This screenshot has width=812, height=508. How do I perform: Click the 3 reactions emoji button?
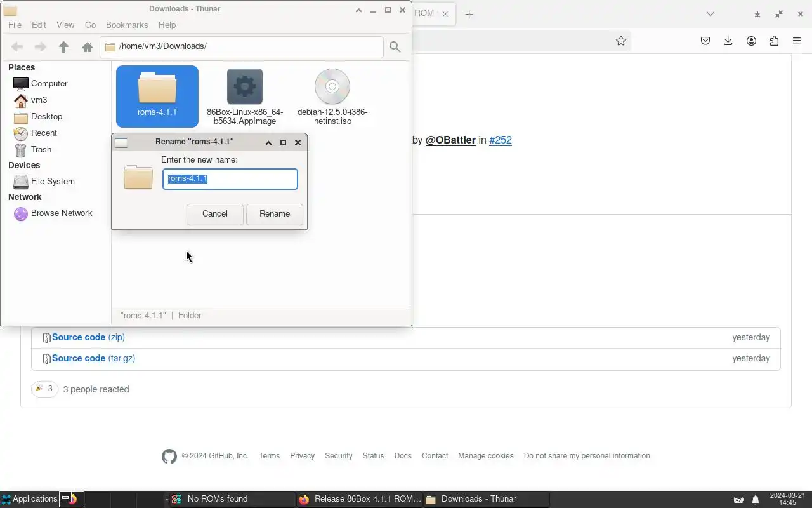[x=44, y=389]
